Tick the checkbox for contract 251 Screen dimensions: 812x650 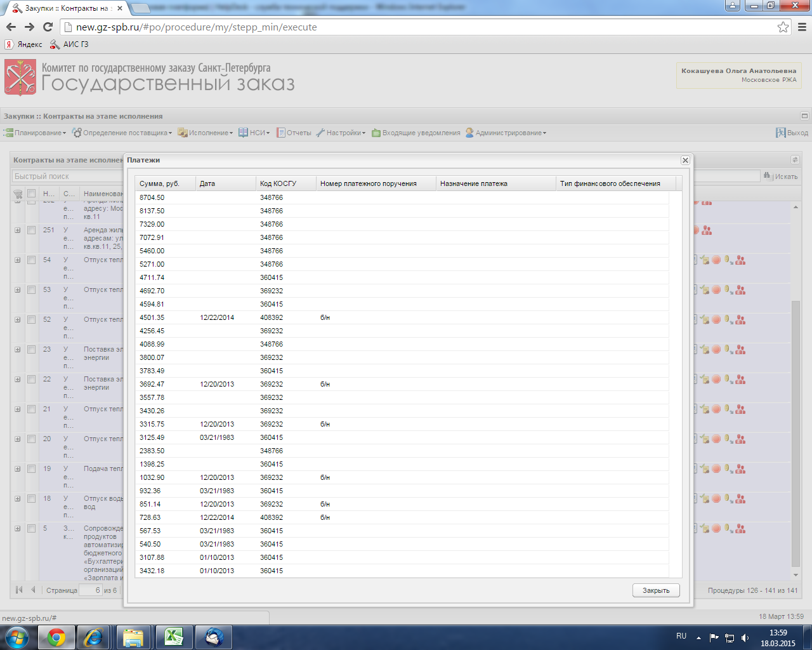tap(31, 230)
